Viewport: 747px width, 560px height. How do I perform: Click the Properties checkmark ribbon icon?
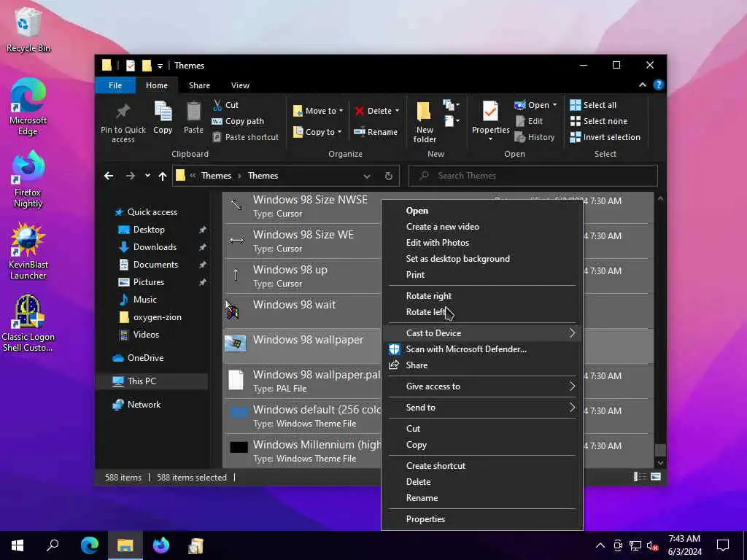pos(490,112)
